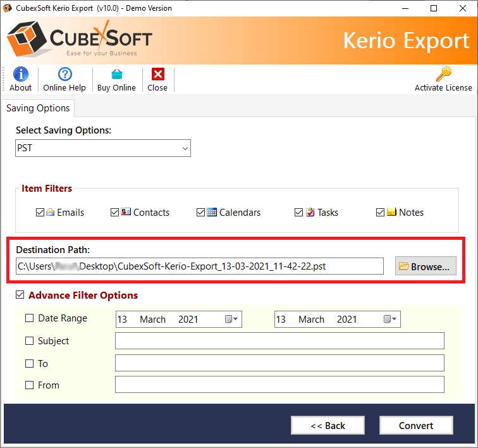Viewport: 478px width, 448px height.
Task: Click the Buy Online basket icon
Action: coord(117,74)
